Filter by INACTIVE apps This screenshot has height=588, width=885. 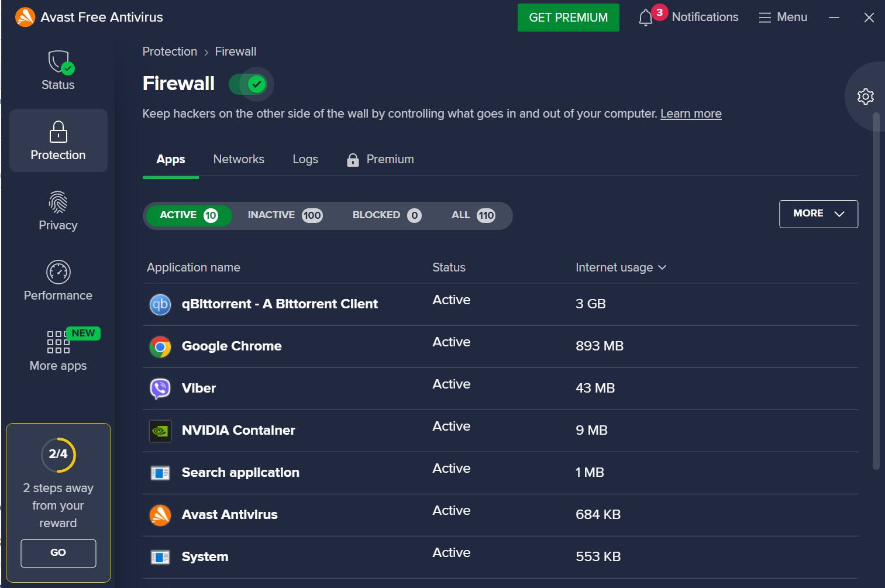(285, 215)
